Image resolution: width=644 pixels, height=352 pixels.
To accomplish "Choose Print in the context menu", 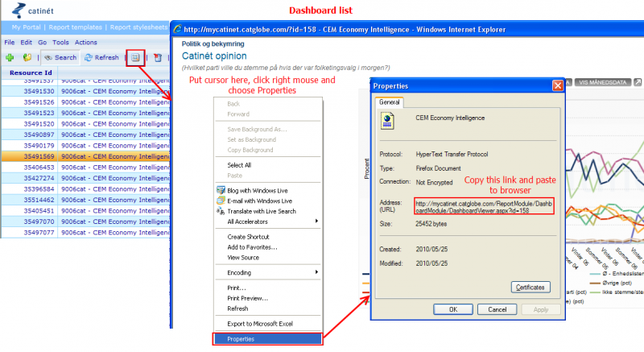I will (x=267, y=288).
